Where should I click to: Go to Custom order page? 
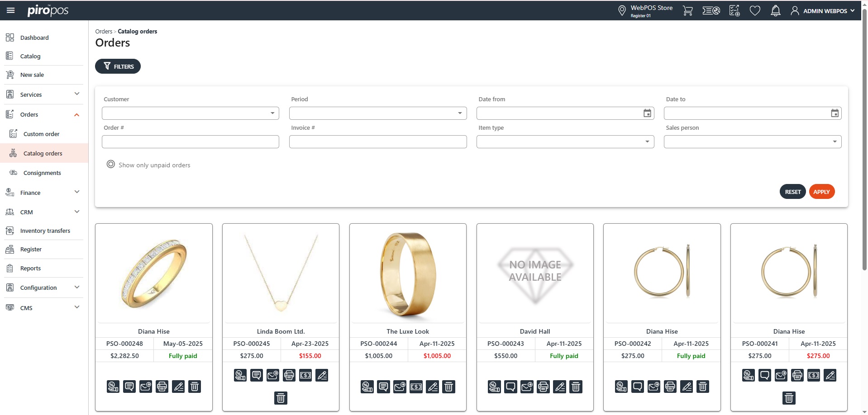click(x=41, y=134)
